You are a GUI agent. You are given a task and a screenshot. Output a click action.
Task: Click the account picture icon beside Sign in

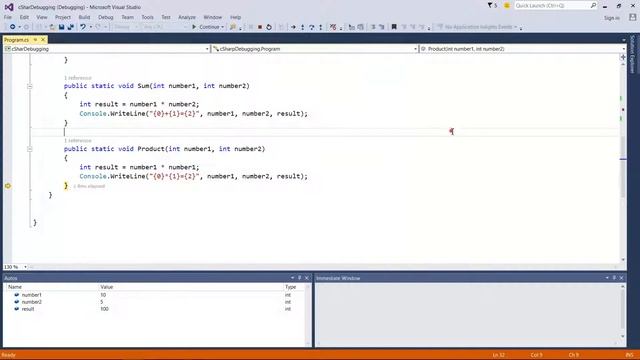632,17
